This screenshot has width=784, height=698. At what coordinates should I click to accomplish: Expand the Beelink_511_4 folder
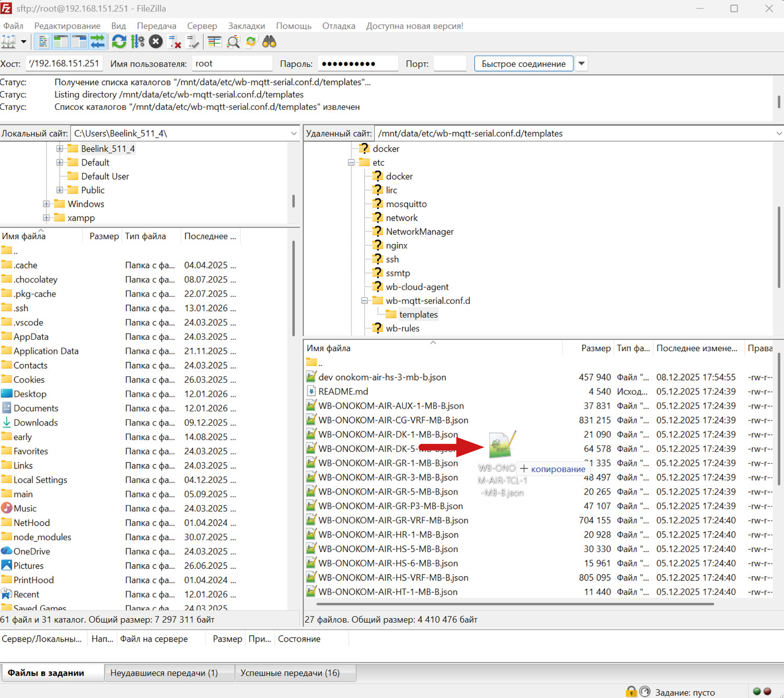tap(60, 148)
